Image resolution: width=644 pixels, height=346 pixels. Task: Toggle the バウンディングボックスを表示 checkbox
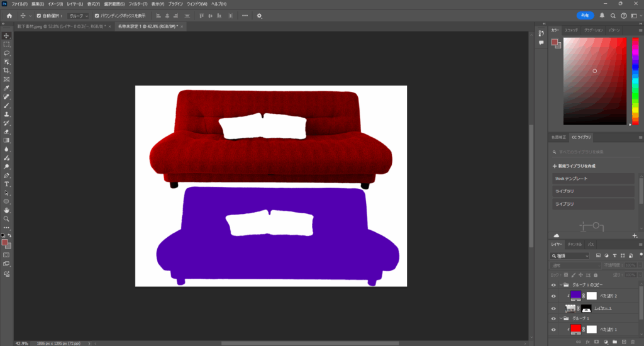(97, 16)
